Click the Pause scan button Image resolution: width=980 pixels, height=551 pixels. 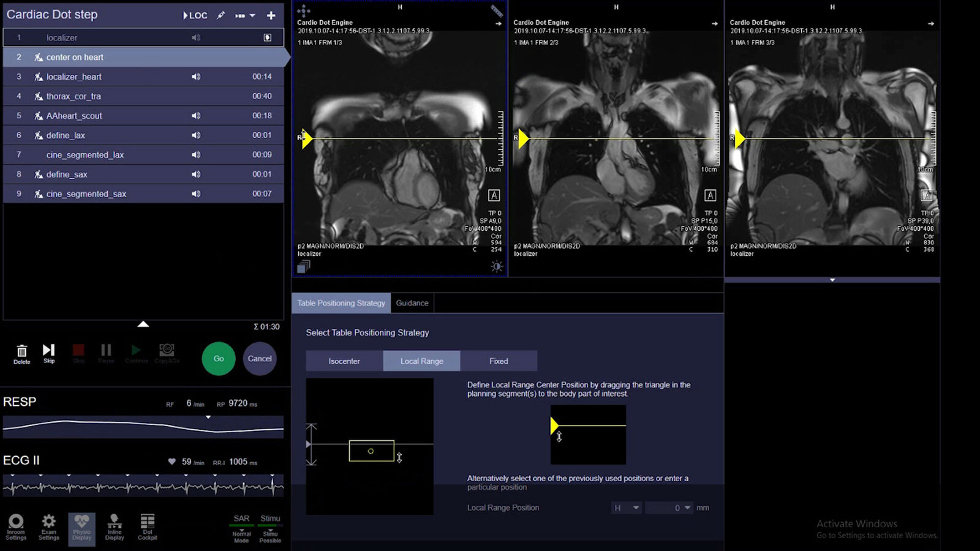(x=106, y=353)
